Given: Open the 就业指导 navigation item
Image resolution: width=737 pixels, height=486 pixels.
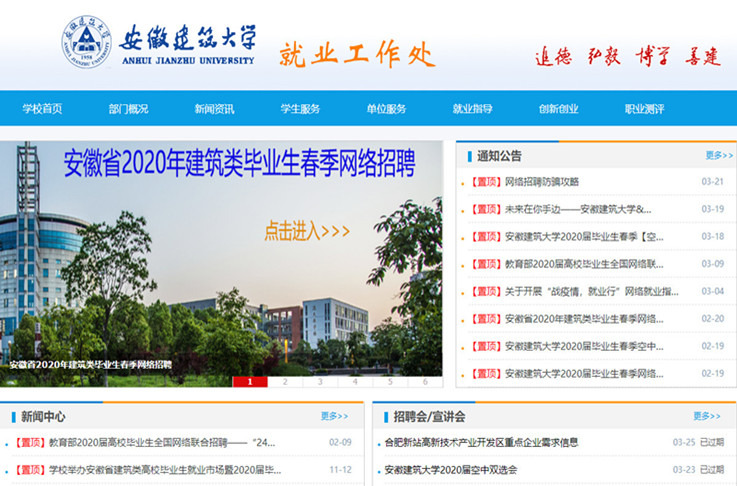Looking at the screenshot, I should [472, 109].
